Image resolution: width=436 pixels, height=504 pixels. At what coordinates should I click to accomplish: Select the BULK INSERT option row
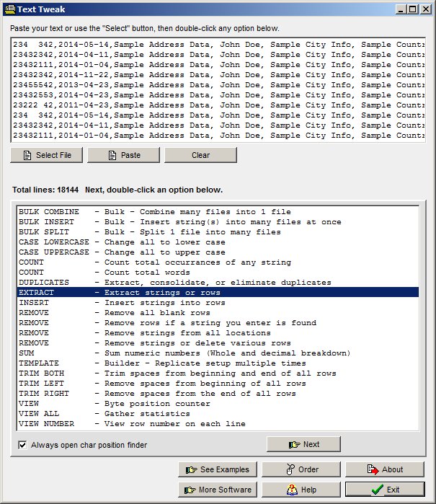click(x=218, y=222)
